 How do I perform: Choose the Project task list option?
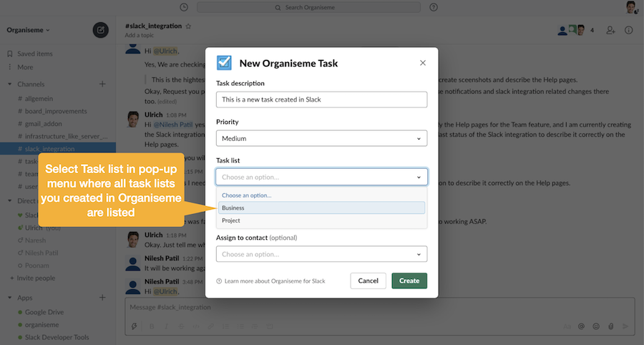[x=321, y=220]
